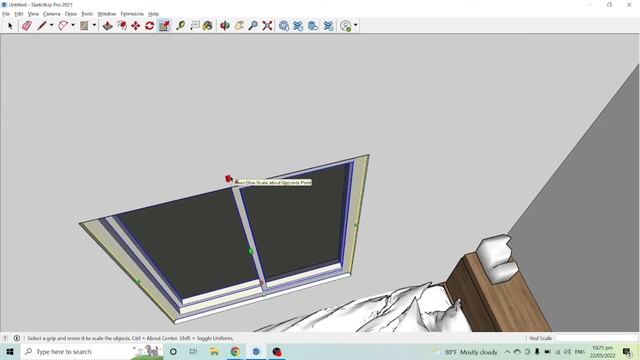The height and width of the screenshot is (360, 640).
Task: Activate the Line pencil tool
Action: 42,26
